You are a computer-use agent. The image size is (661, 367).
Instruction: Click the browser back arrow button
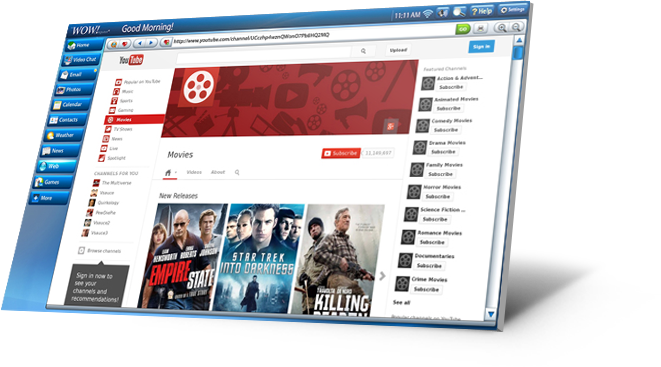140,43
